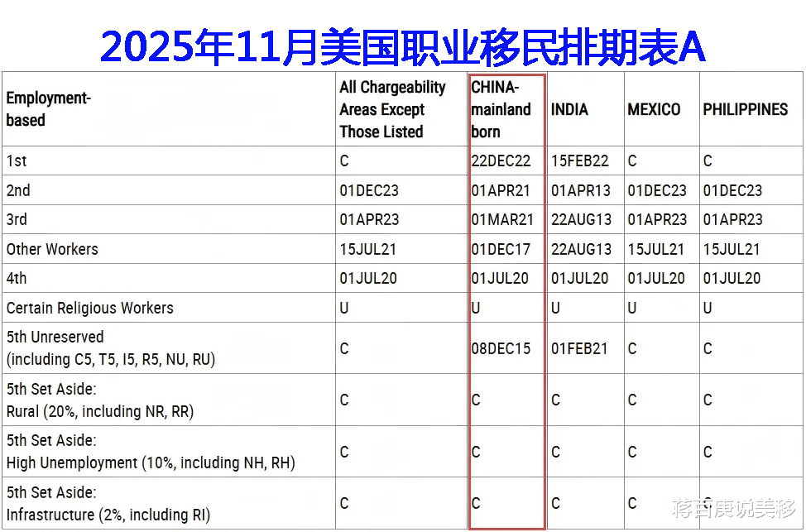Select 01DEC23 in 2nd row Mexico column

(657, 190)
